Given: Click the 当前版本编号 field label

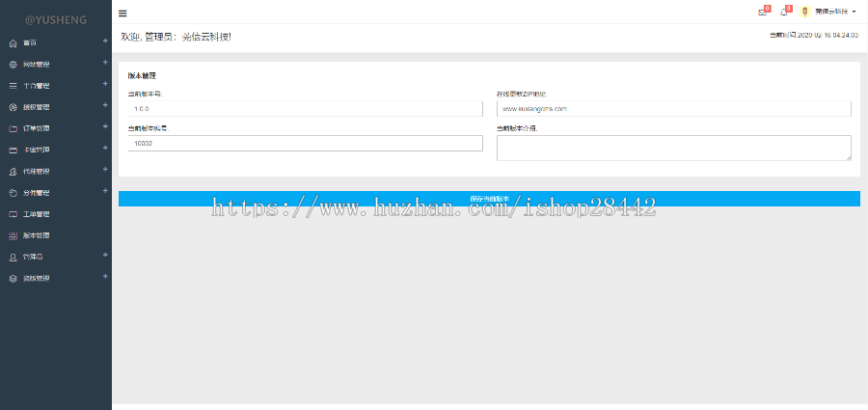Looking at the screenshot, I should [x=149, y=128].
